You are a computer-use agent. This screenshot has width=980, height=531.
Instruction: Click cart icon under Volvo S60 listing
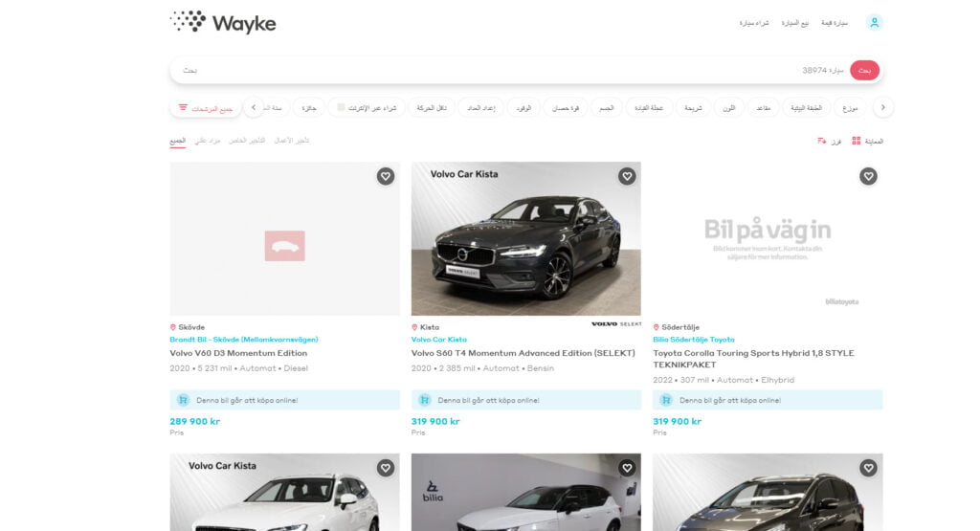tap(424, 400)
